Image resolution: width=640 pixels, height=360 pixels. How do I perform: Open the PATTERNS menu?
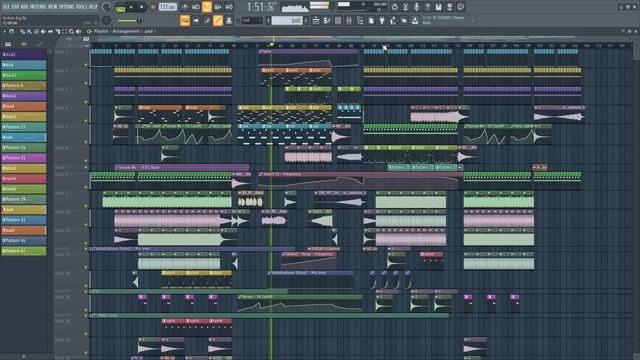[x=39, y=7]
